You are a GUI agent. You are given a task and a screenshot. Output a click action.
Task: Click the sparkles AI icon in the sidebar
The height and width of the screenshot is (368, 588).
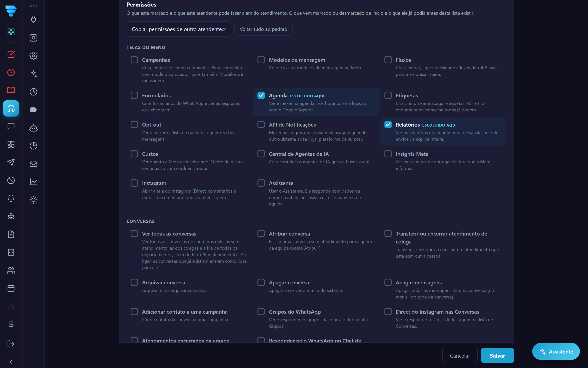point(33,74)
